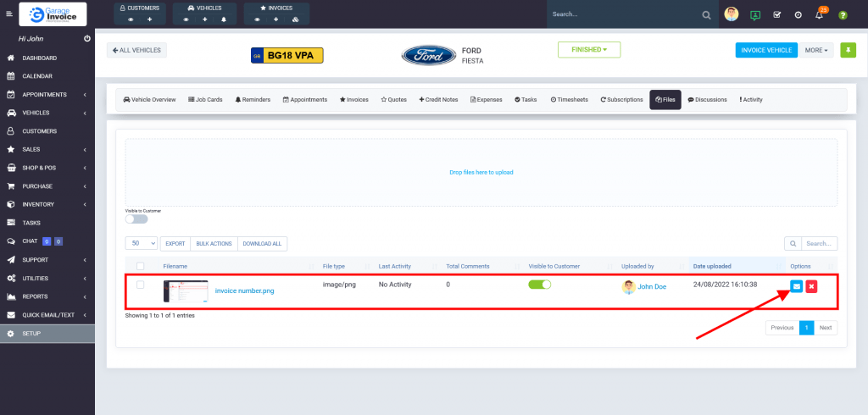Turn off customer visibility for invoice number.png
The height and width of the screenshot is (415, 868).
540,285
